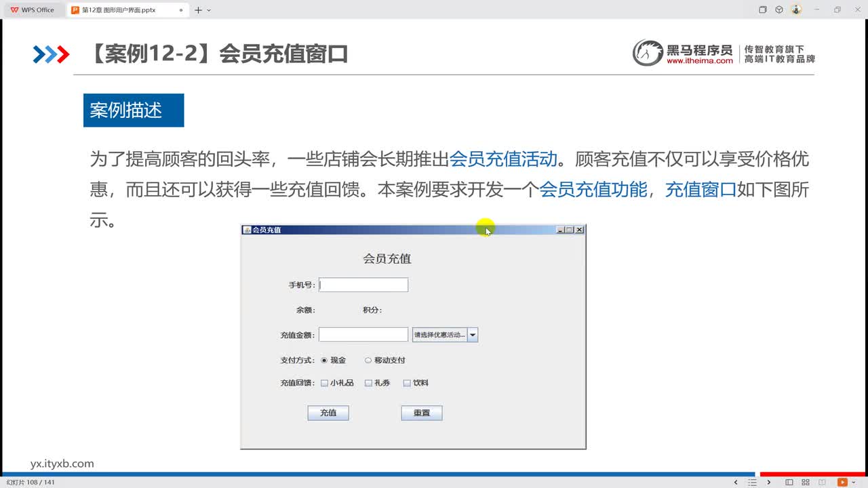Minimize the 会员充值 dialog window
Image resolution: width=868 pixels, height=488 pixels.
pos(560,230)
